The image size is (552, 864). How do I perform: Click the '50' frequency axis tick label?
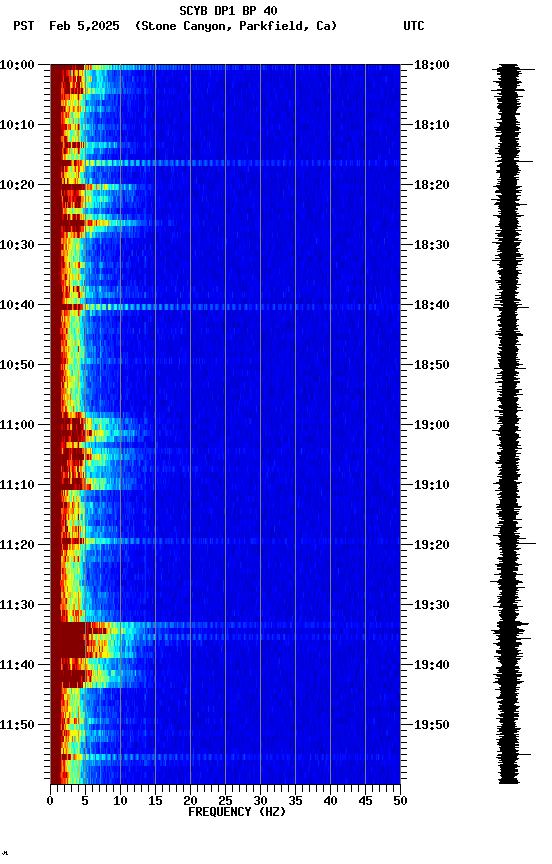pyautogui.click(x=400, y=801)
